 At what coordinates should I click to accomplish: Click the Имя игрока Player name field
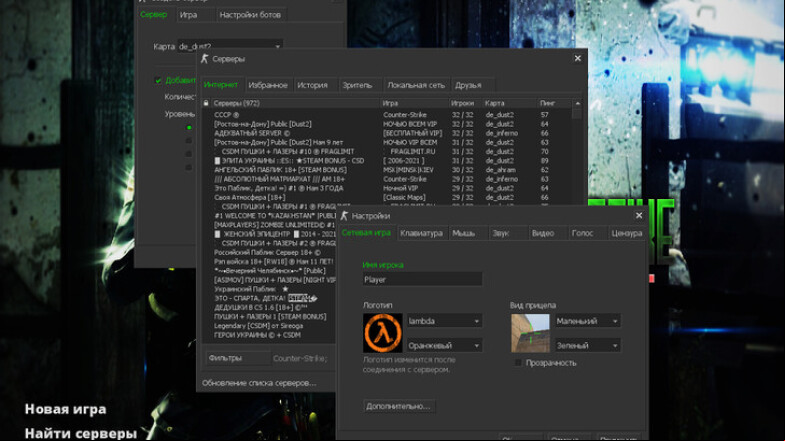[422, 279]
